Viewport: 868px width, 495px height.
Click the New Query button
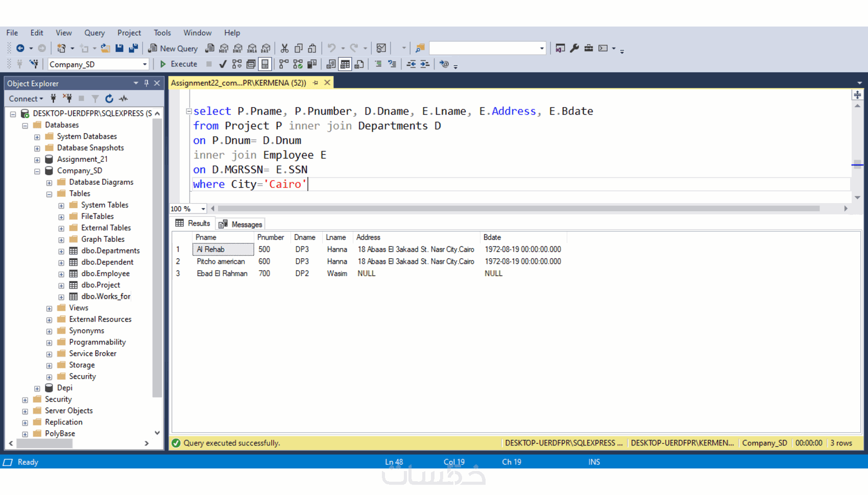[173, 48]
